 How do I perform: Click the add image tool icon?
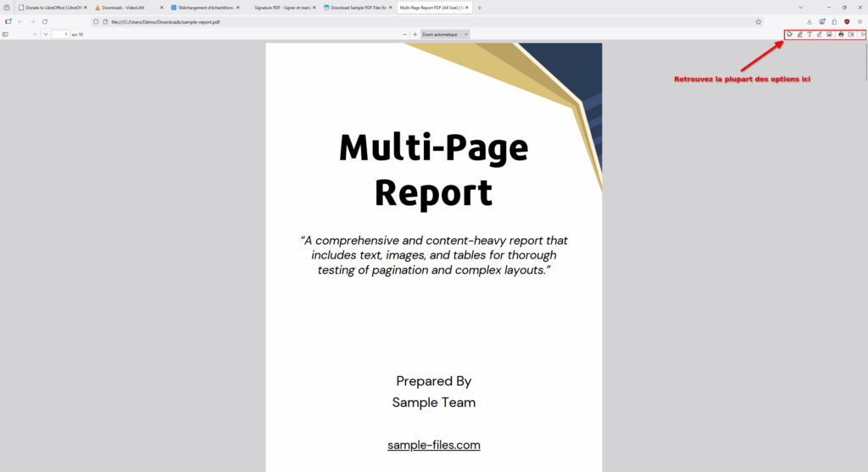coord(829,35)
